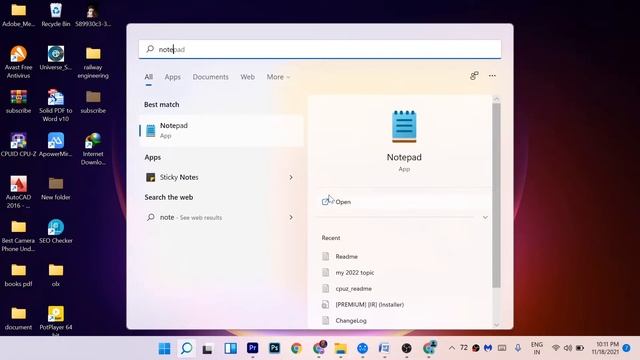
Task: Click the microphone tray icon
Action: (518, 348)
